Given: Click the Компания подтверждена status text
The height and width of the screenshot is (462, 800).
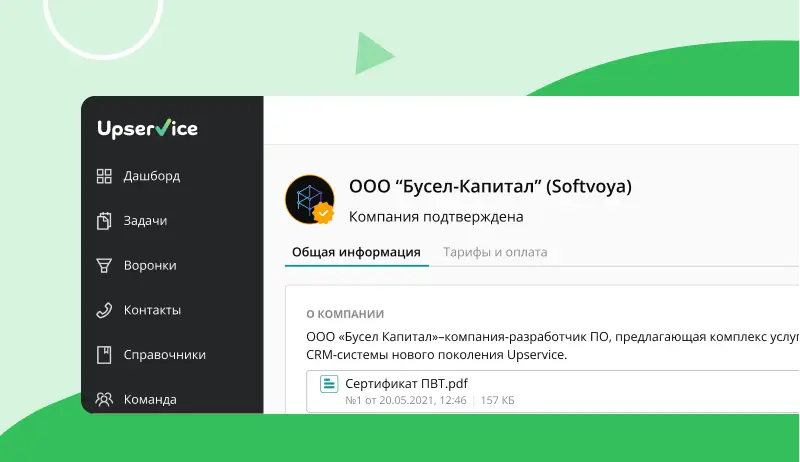Looking at the screenshot, I should [x=436, y=217].
